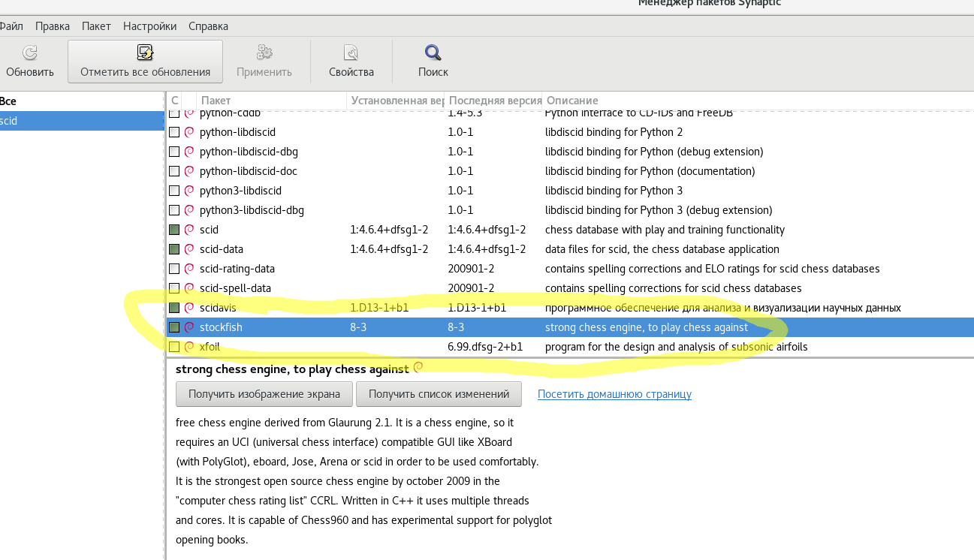This screenshot has width=974, height=560.
Task: Toggle the installed checkbox for stockfish
Action: [x=174, y=327]
